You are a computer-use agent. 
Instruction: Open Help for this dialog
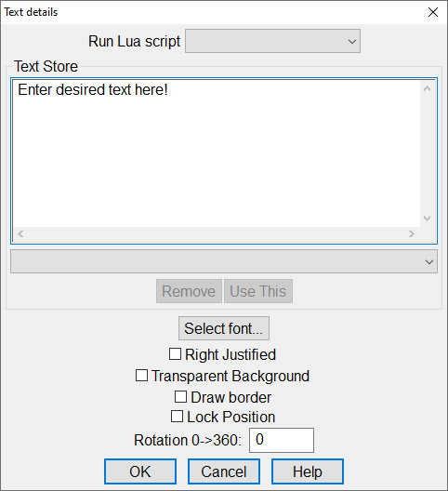click(x=308, y=471)
